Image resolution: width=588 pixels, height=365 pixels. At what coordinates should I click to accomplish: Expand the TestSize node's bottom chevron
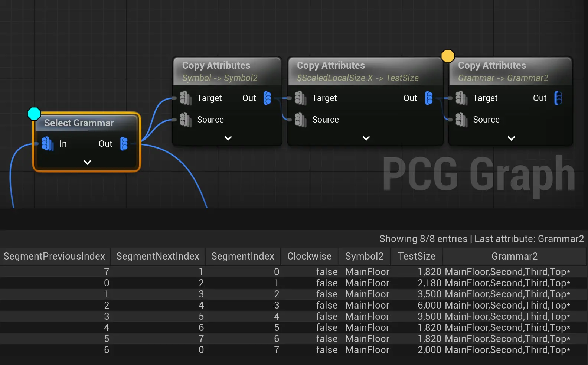[x=366, y=138]
